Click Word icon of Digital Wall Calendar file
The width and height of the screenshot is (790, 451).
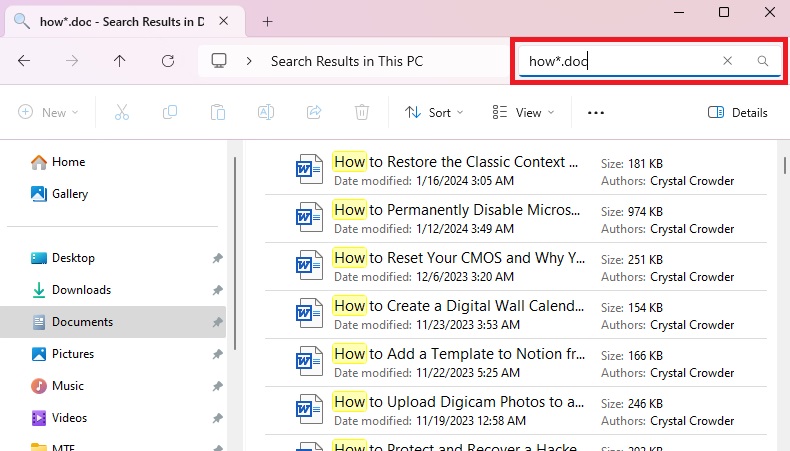(309, 313)
